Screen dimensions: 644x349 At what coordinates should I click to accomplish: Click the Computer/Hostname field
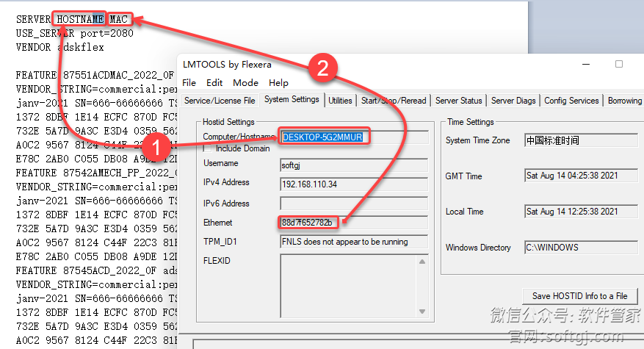point(353,137)
